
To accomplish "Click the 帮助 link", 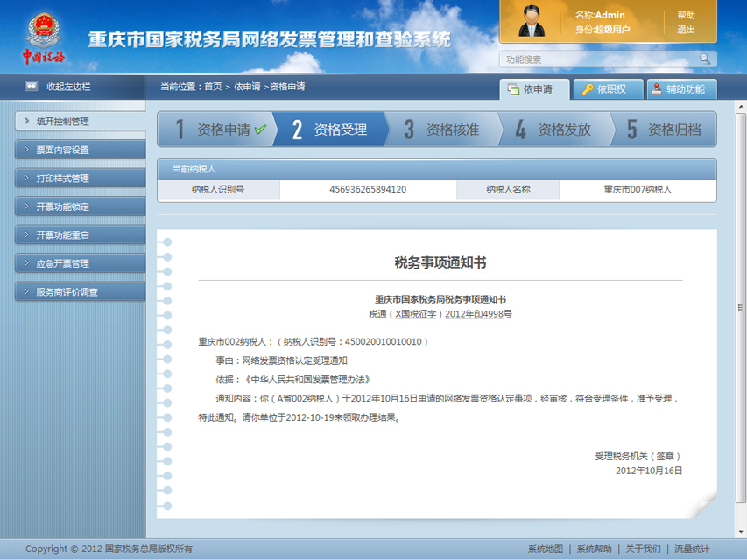I will tap(686, 15).
